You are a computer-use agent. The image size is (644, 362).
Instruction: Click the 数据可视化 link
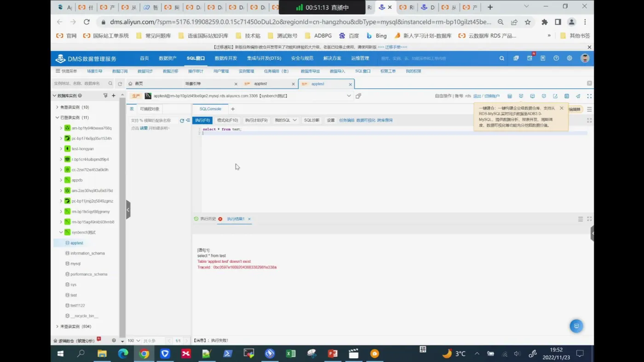(x=366, y=120)
